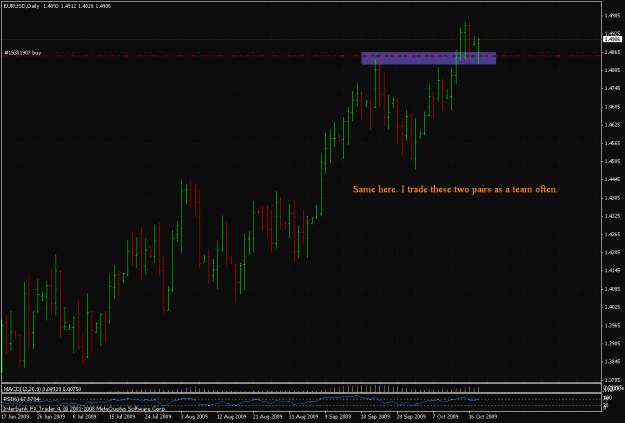Click the 6 Jul 2009 date label

pos(85,417)
